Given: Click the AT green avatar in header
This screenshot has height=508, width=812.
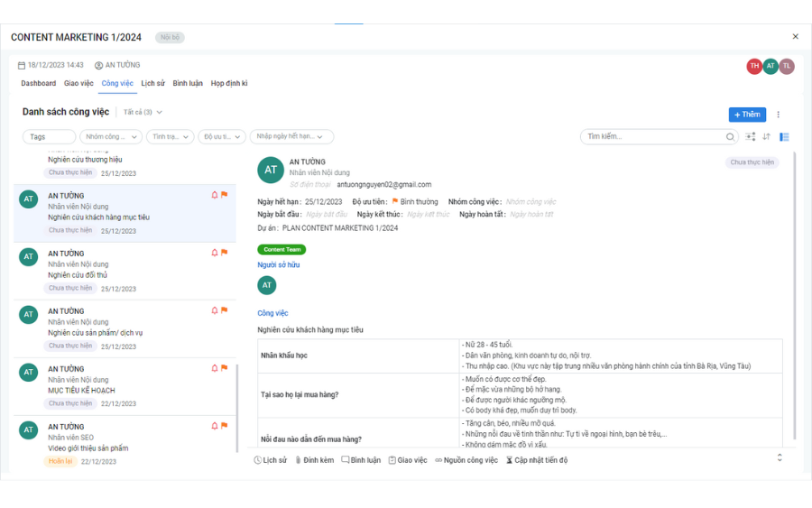Looking at the screenshot, I should point(770,66).
